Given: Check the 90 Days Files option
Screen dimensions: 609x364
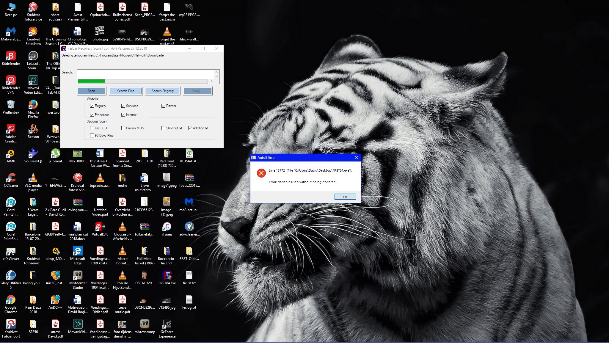Looking at the screenshot, I should point(92,136).
